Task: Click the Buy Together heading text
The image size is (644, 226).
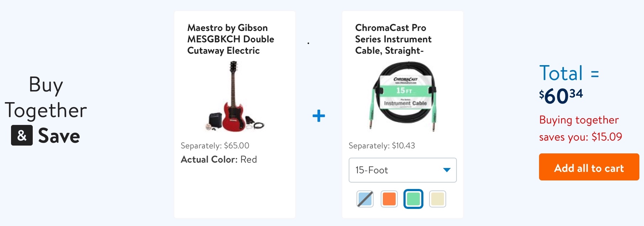Action: click(x=46, y=97)
